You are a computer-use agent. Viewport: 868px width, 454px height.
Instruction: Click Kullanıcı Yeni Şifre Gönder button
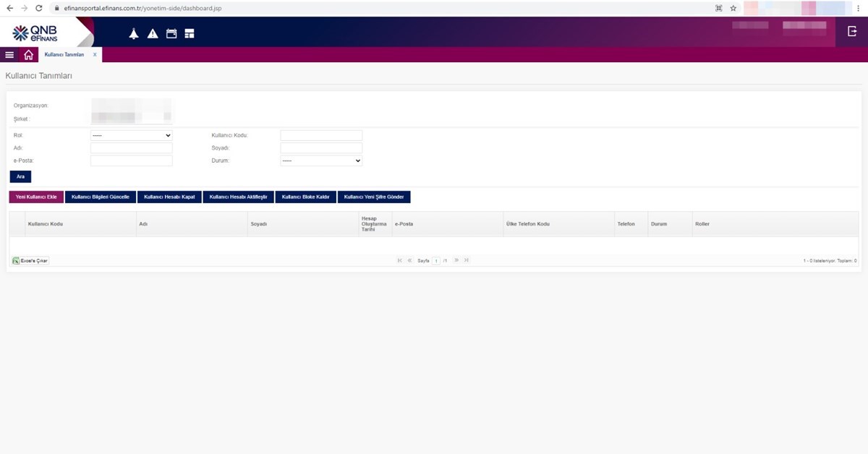374,197
